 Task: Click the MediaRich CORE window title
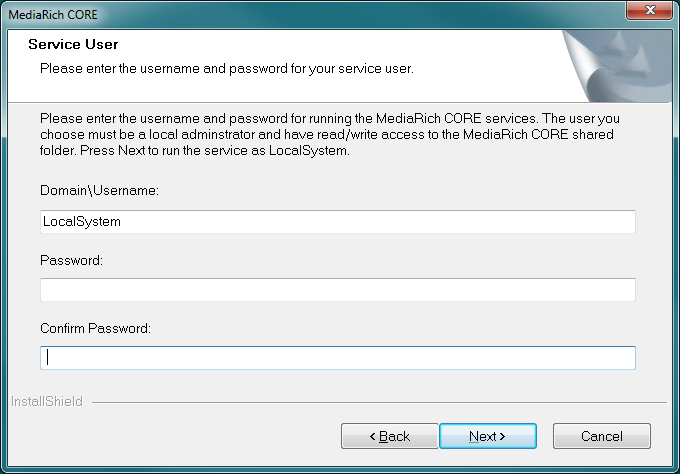coord(53,15)
